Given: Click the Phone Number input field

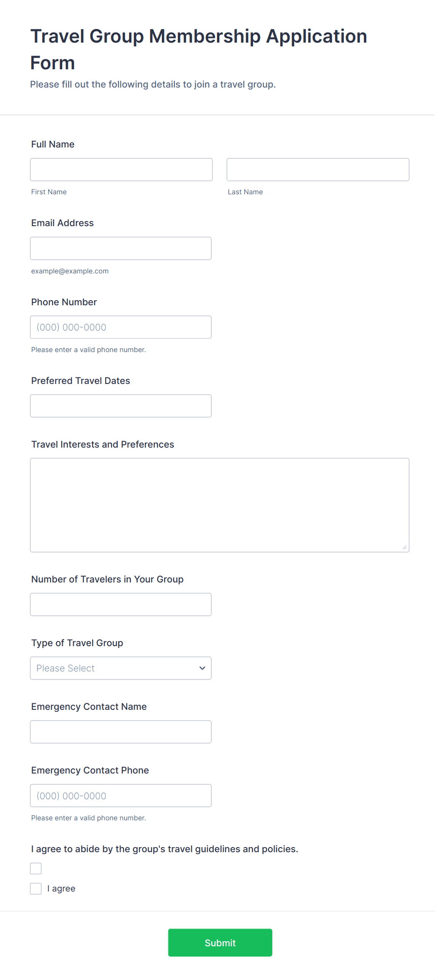Looking at the screenshot, I should [x=121, y=327].
